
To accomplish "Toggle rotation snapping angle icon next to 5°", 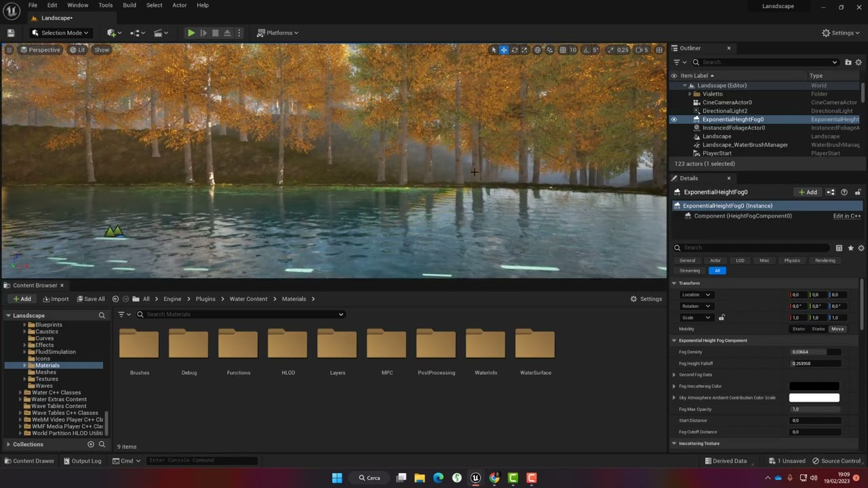I will 587,49.
